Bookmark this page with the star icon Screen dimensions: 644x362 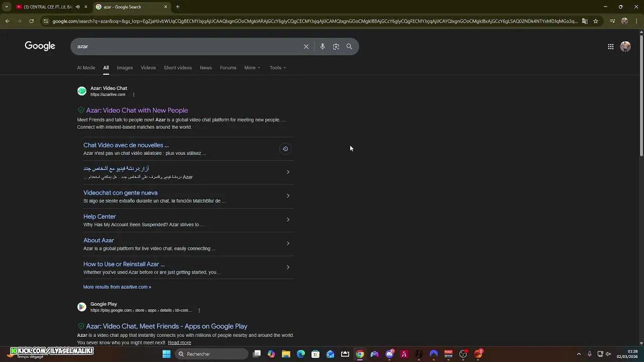click(x=596, y=21)
